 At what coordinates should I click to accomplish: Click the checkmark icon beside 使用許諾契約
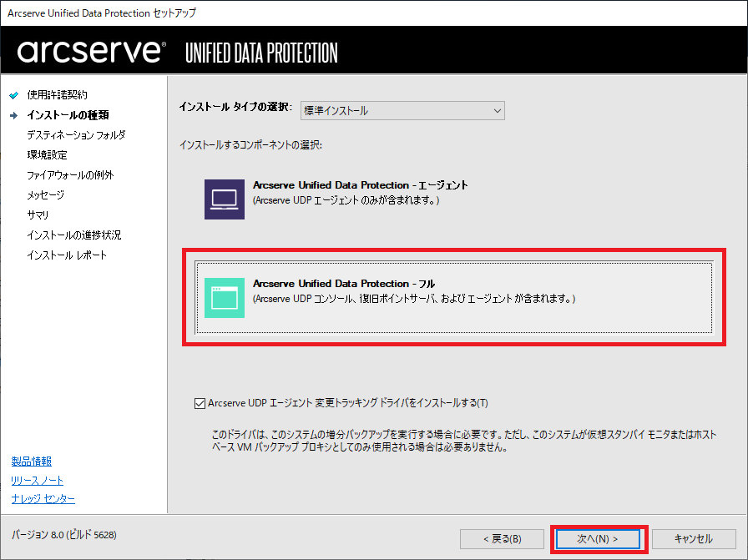[x=14, y=95]
